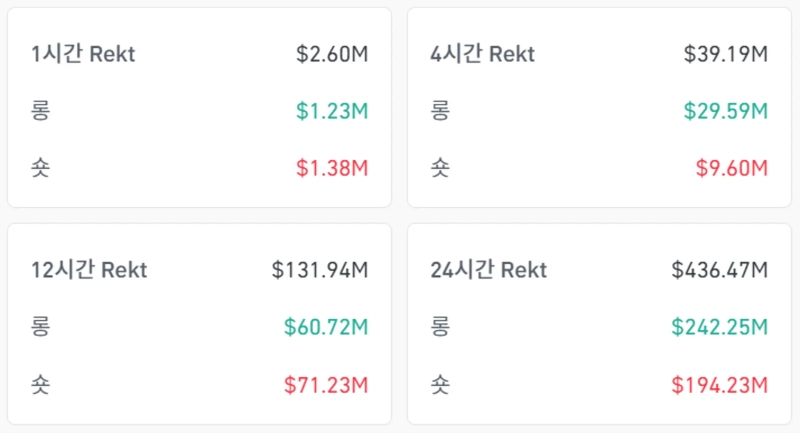The width and height of the screenshot is (800, 433).
Task: Select the $194.23M short value
Action: (x=720, y=384)
